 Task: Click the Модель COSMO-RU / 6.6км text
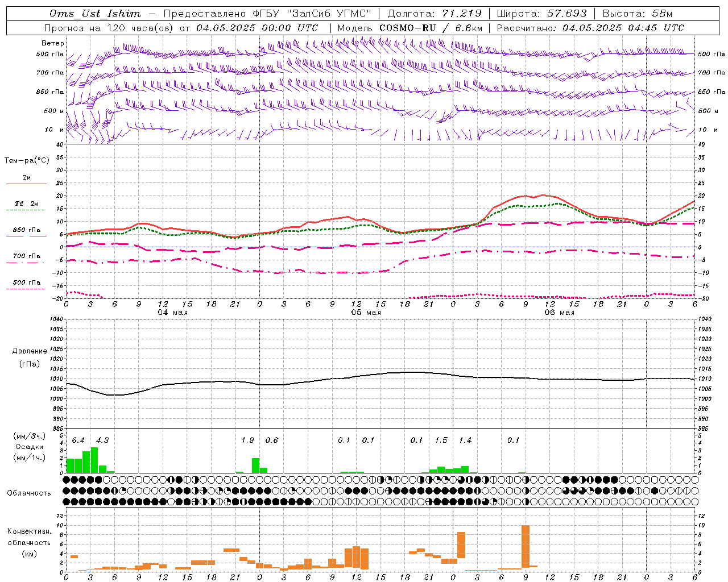coord(410,28)
